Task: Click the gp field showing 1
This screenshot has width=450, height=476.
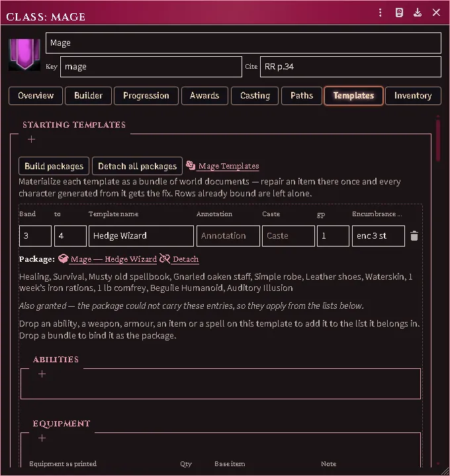Action: (x=333, y=236)
